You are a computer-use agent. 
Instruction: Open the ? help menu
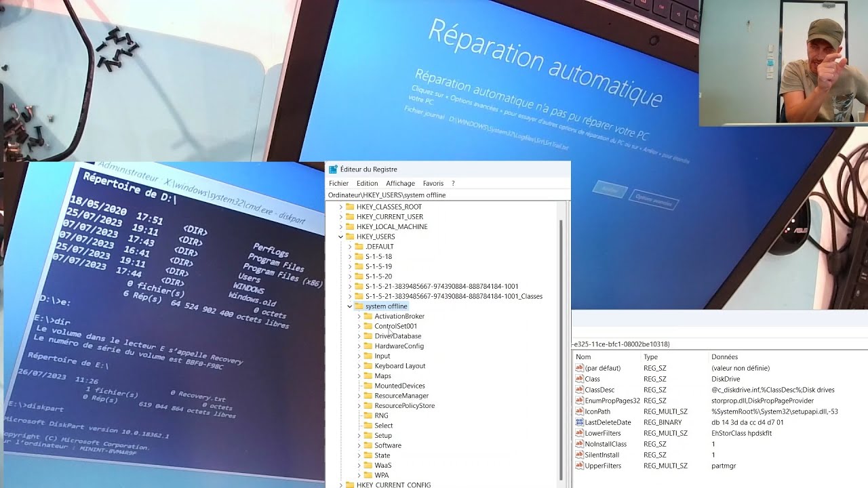coord(453,183)
